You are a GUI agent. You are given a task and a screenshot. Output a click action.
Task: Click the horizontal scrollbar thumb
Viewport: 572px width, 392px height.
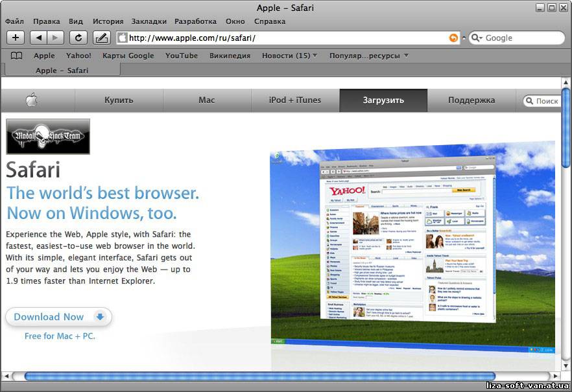tap(259, 376)
